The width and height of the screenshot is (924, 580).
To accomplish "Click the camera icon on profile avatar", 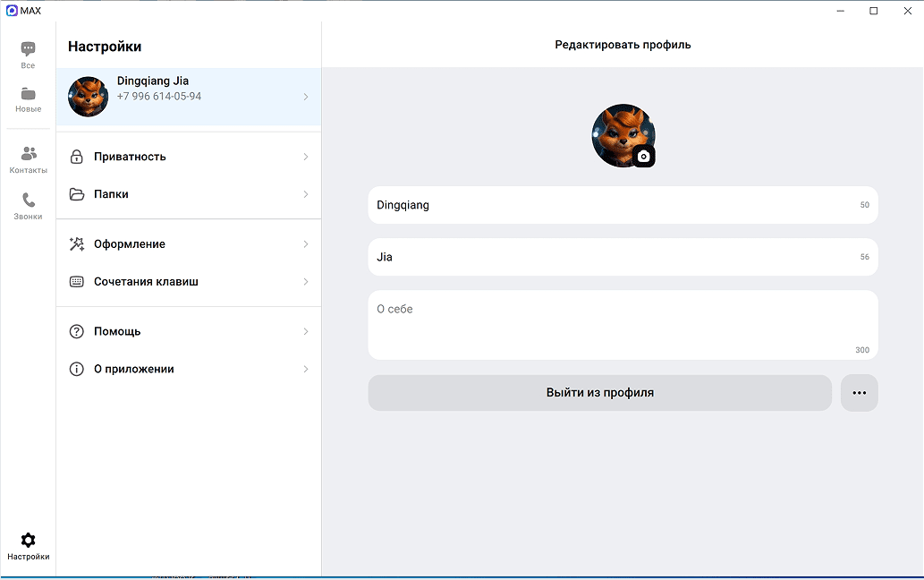I will (643, 156).
